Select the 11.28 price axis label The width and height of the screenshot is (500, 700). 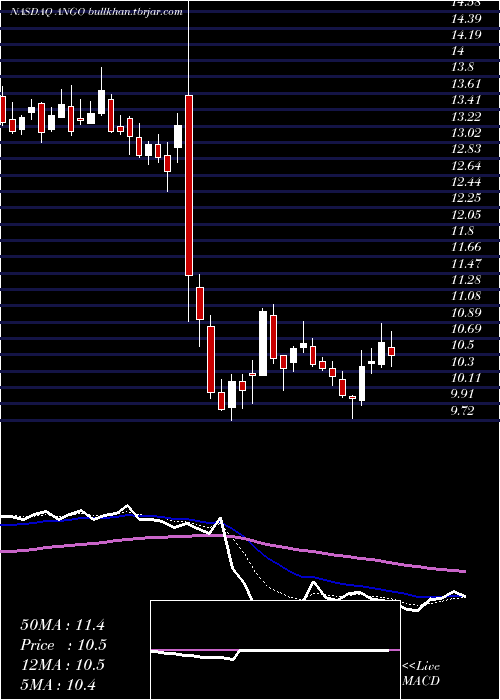pyautogui.click(x=466, y=280)
